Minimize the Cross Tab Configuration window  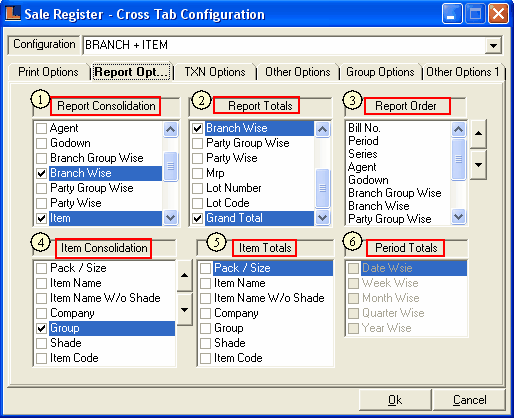click(452, 14)
